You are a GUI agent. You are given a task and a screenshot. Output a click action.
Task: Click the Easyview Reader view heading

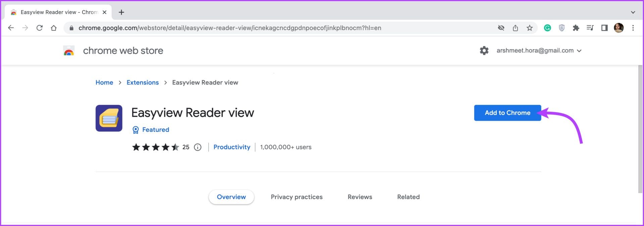coord(193,113)
